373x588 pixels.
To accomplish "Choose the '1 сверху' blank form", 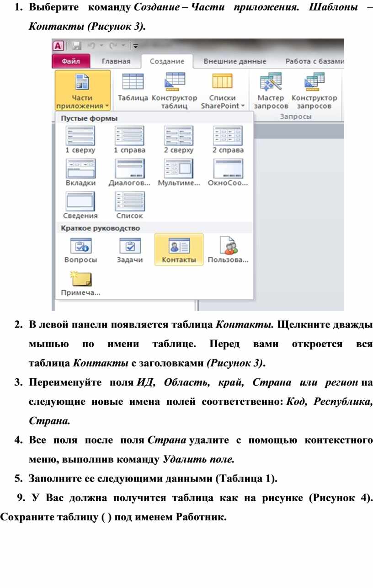I will pyautogui.click(x=80, y=139).
